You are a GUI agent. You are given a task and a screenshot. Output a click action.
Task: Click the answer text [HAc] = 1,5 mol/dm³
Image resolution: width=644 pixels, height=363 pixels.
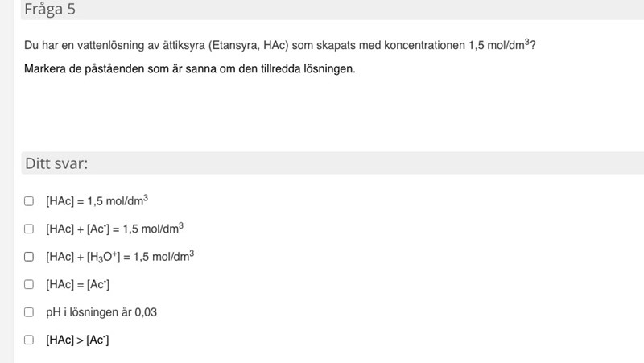(97, 201)
